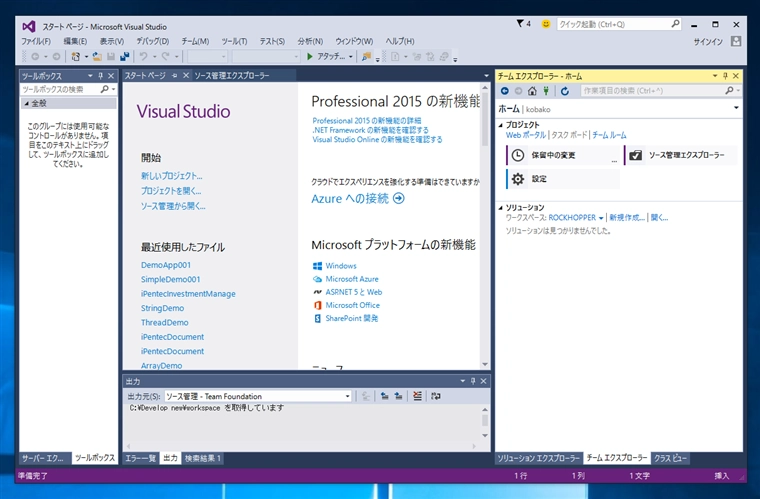The image size is (760, 499).
Task: Click Go to Next Message icon in Output
Action: tap(398, 396)
